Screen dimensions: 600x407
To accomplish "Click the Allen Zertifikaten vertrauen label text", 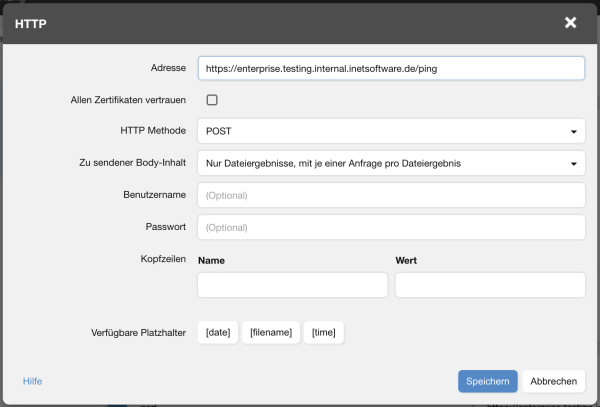I will pyautogui.click(x=129, y=100).
